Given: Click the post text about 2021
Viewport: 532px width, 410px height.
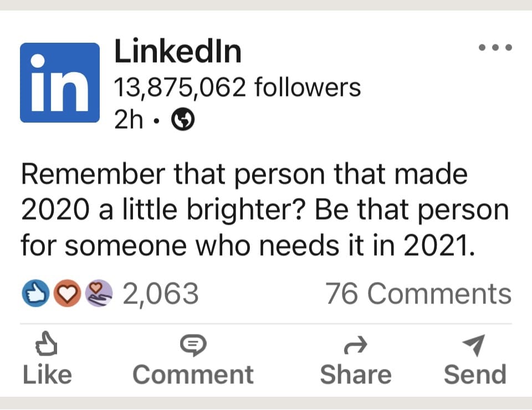Looking at the screenshot, I should tap(265, 209).
